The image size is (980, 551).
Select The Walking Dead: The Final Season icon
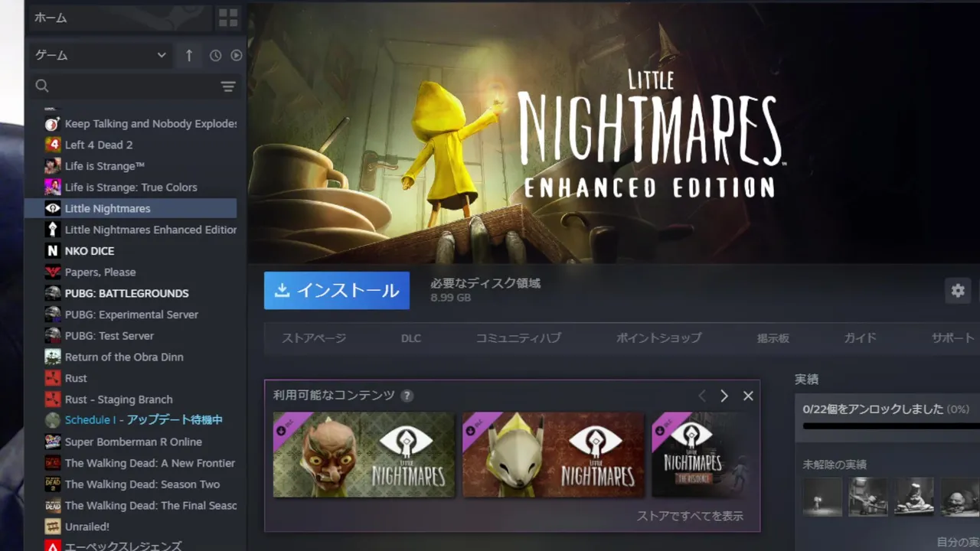pos(52,506)
